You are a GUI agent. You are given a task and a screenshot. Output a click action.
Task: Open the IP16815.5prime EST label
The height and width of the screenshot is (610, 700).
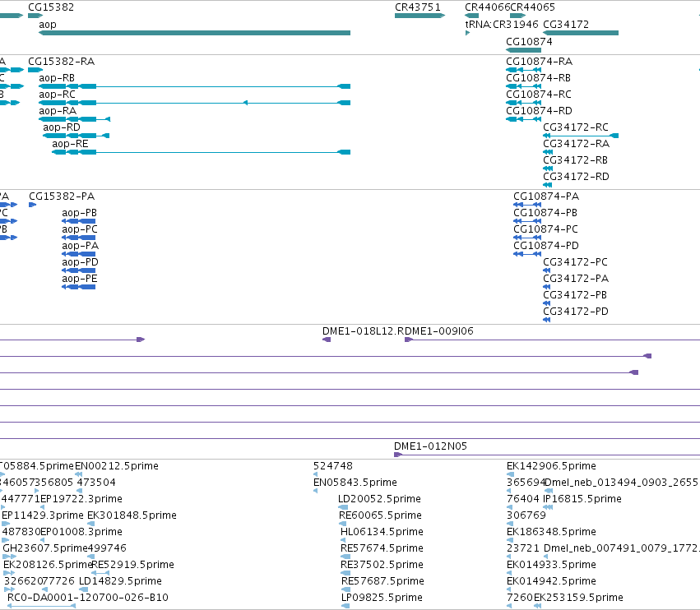[582, 499]
